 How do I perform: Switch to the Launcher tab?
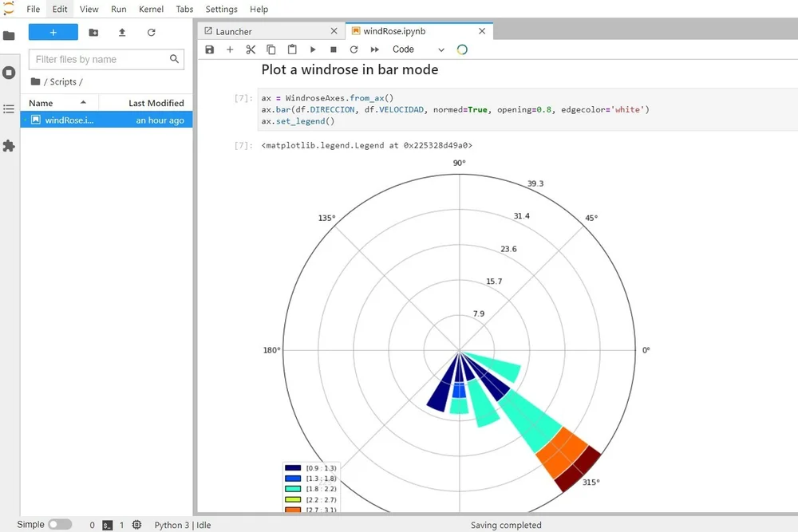click(x=235, y=31)
